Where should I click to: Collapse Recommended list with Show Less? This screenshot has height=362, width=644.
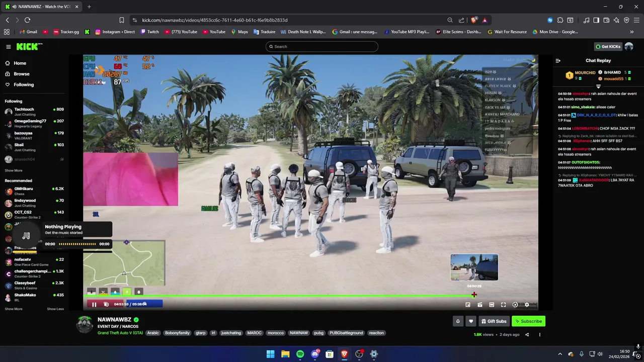pos(55,309)
